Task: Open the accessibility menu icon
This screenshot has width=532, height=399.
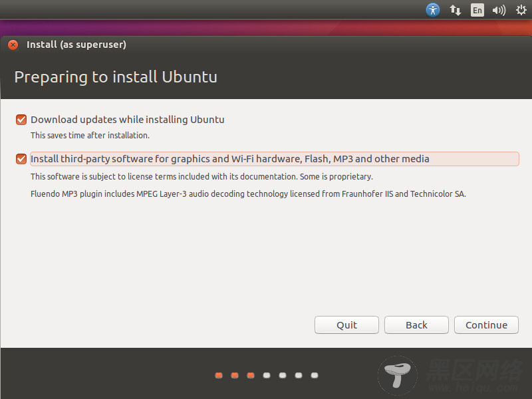Action: click(433, 10)
